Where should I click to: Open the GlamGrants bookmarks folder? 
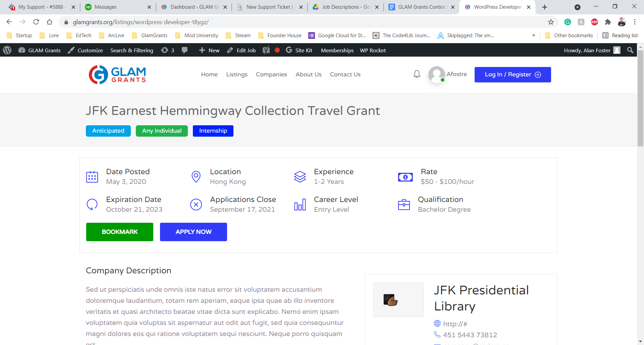[150, 36]
